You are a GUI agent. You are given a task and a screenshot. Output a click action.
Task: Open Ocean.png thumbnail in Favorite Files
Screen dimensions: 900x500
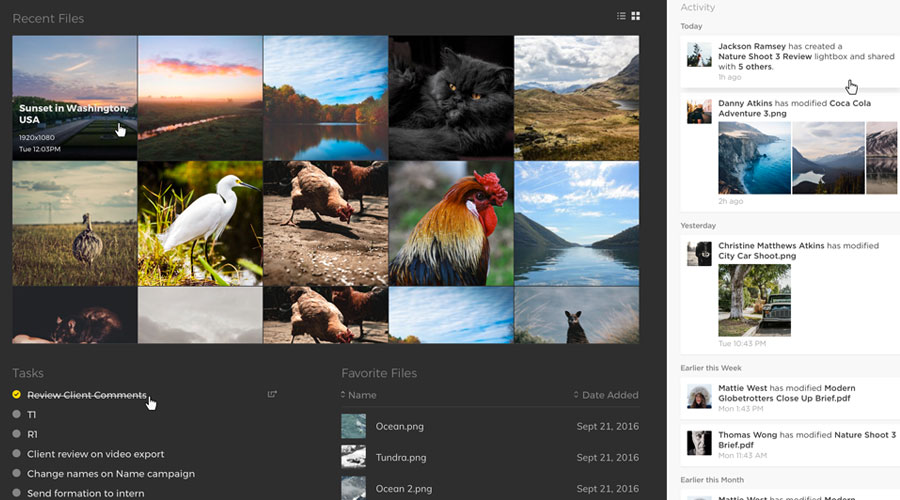point(354,427)
